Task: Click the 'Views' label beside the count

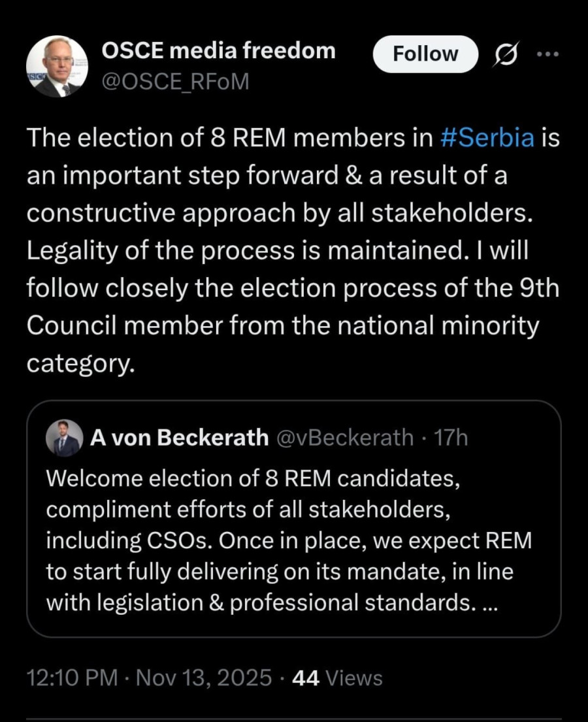Action: (353, 678)
